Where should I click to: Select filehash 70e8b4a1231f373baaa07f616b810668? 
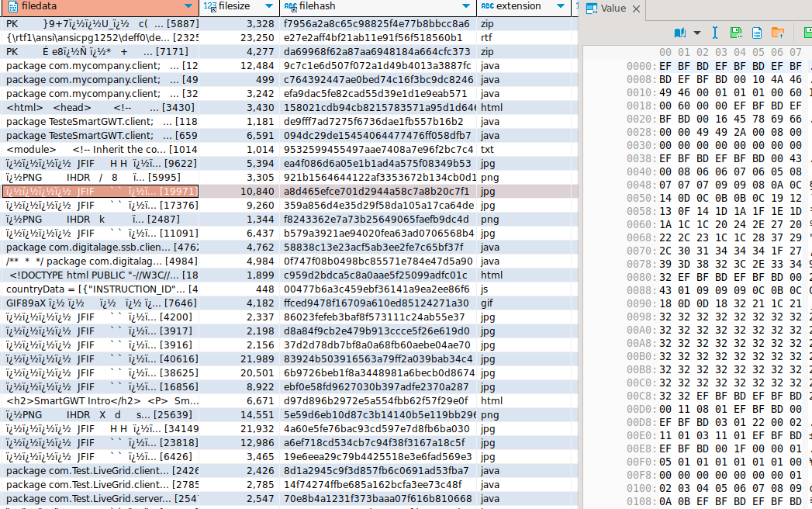(x=378, y=499)
